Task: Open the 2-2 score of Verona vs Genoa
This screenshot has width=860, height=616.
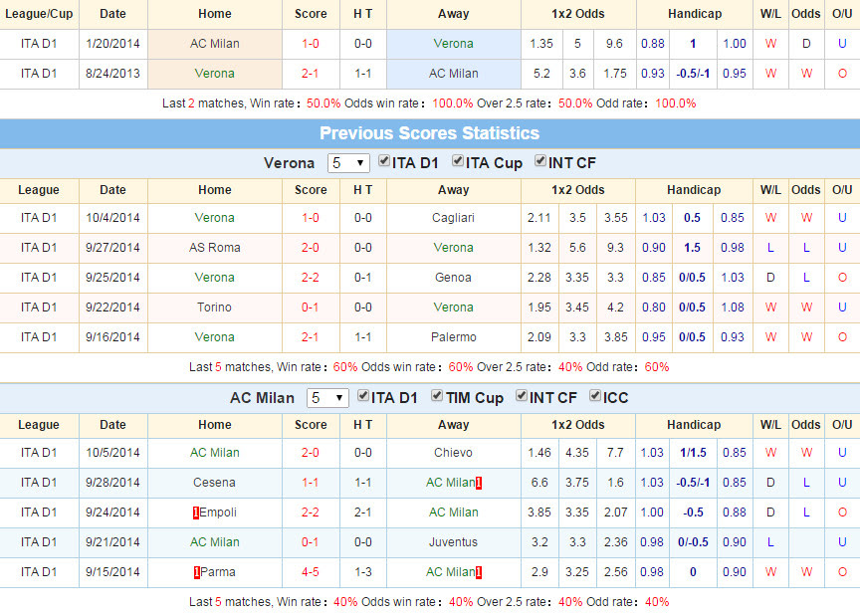Action: pyautogui.click(x=311, y=278)
